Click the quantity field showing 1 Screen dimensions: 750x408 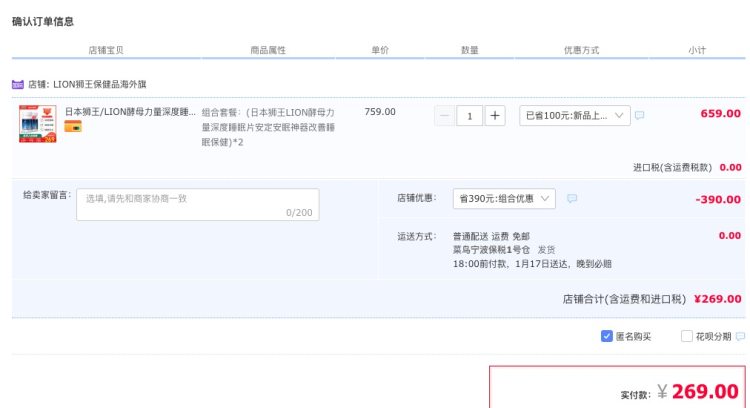point(470,116)
